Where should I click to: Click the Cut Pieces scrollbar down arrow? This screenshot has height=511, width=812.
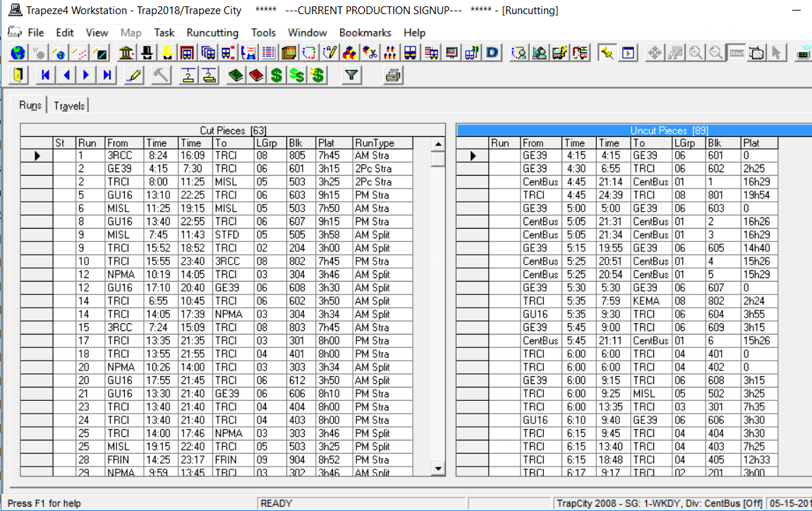(438, 468)
